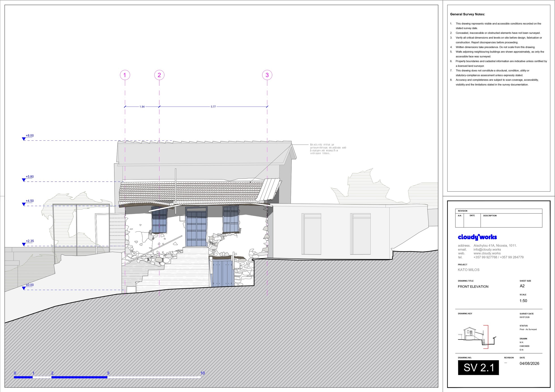Click the survey date 06/07/2026
Screen dimensions: 555x392
(525, 317)
